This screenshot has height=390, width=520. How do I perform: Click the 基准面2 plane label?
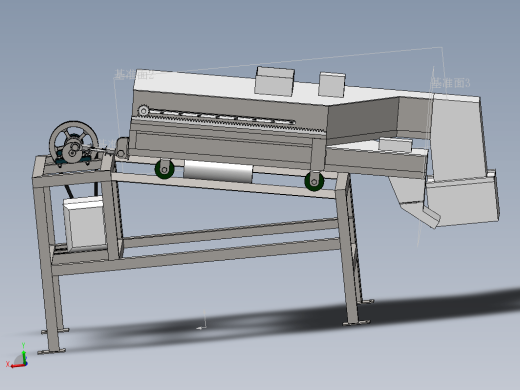pyautogui.click(x=134, y=74)
